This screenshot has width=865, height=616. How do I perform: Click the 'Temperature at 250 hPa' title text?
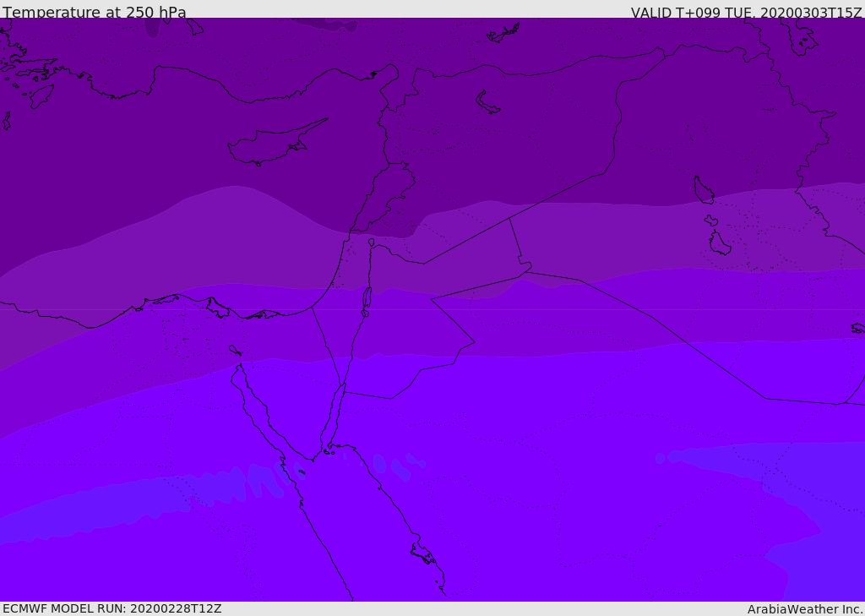coord(95,12)
